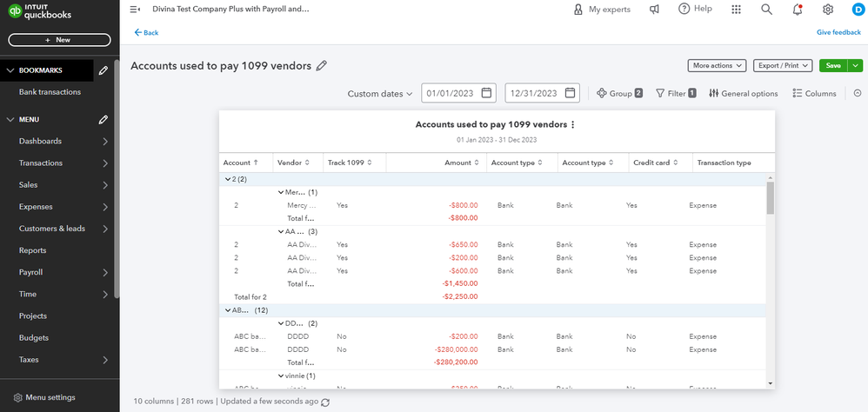Collapse the Mer... (1) vendor group
The image size is (868, 412).
pyautogui.click(x=281, y=192)
